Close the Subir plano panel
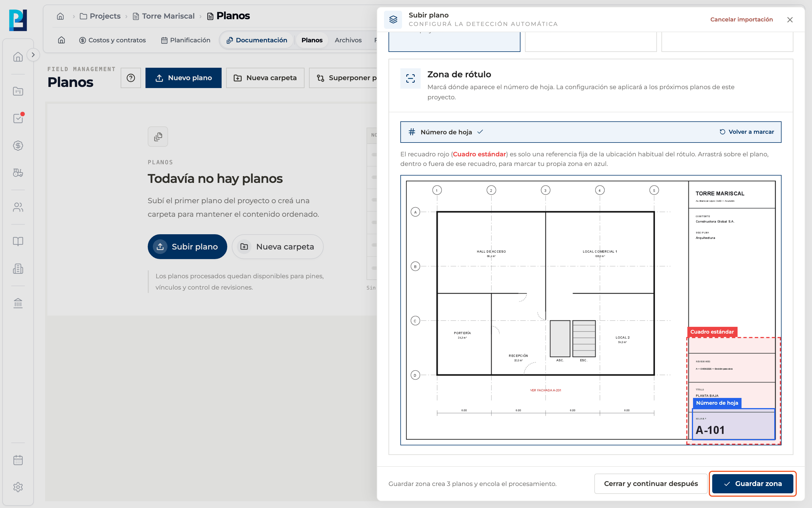The height and width of the screenshot is (508, 812). 790,20
